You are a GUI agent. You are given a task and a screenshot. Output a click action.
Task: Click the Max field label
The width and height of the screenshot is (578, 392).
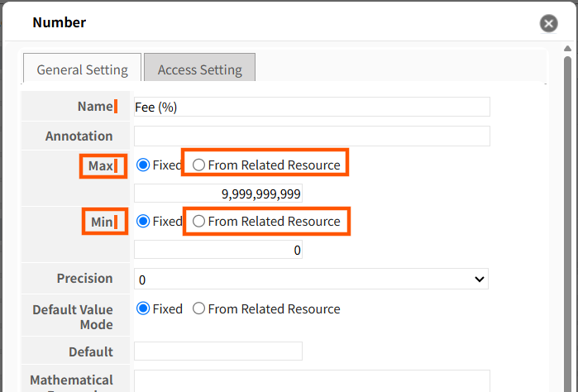click(100, 166)
